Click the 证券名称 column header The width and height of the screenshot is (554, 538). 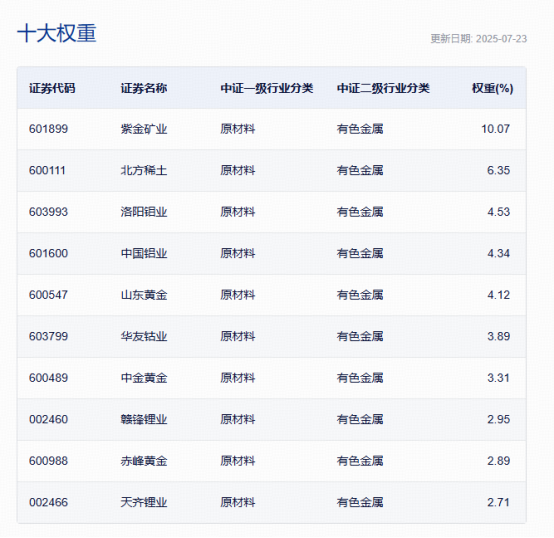144,88
